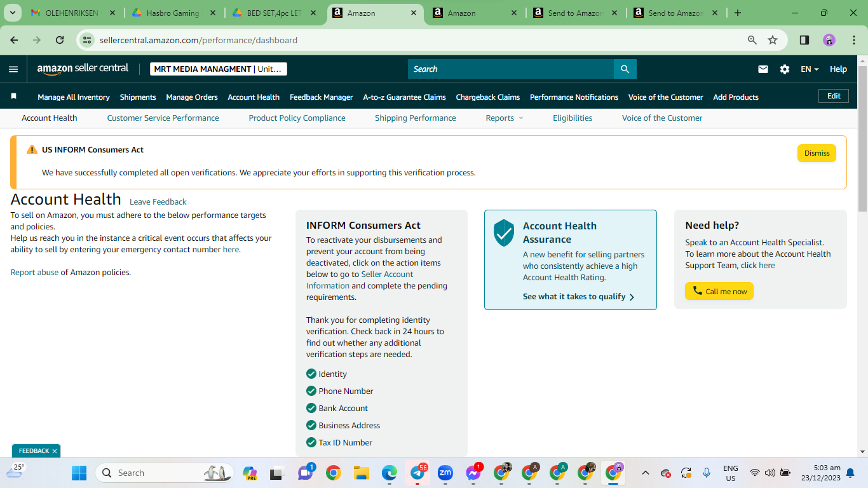The height and width of the screenshot is (488, 868).
Task: Open the Seller Central hamburger menu
Action: pyautogui.click(x=13, y=69)
